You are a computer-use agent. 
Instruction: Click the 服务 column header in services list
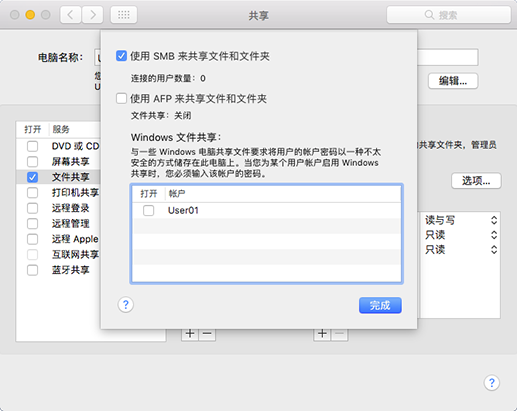click(x=75, y=129)
